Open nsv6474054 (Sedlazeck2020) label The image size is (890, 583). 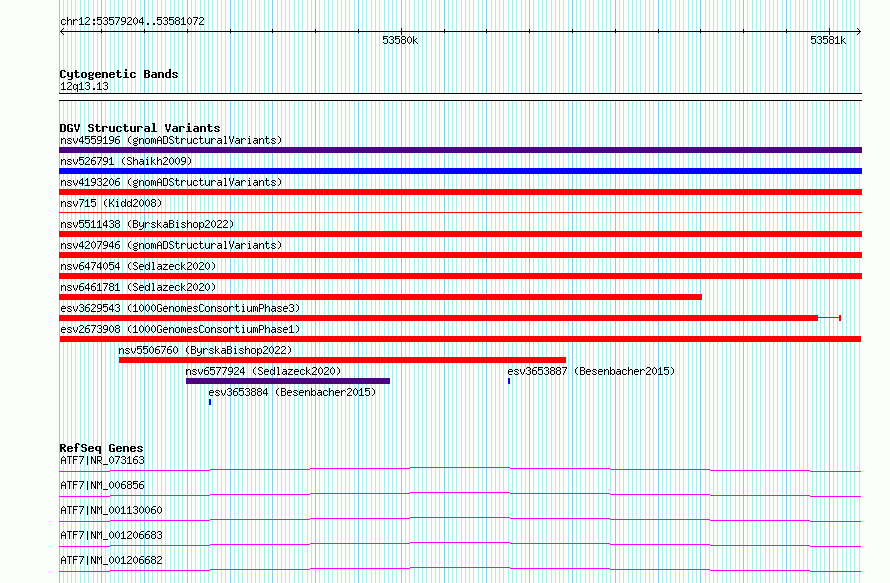[138, 266]
